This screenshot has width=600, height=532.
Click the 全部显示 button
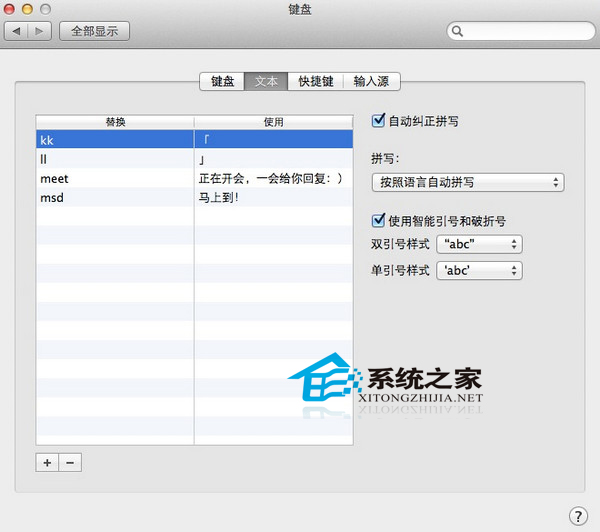(95, 31)
